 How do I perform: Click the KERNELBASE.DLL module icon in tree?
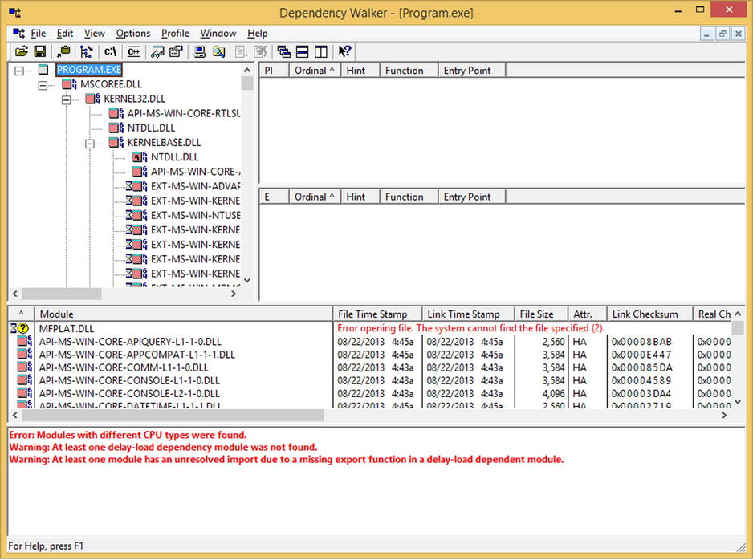tap(116, 143)
